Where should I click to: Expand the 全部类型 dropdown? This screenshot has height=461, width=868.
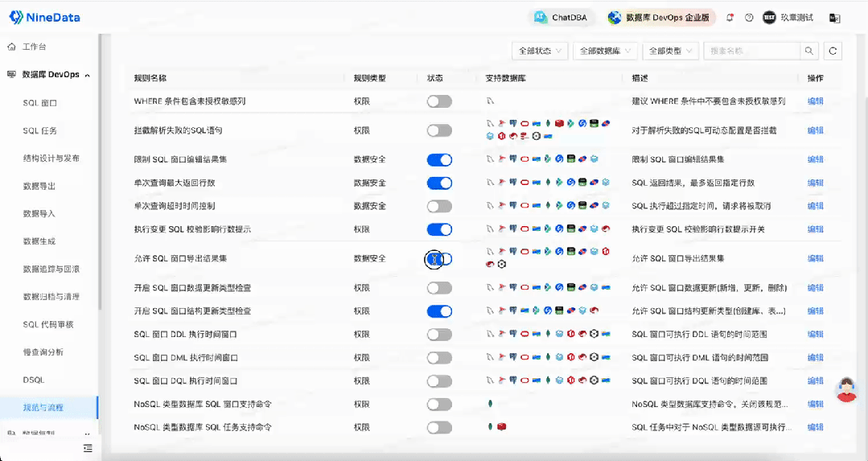[x=671, y=51]
